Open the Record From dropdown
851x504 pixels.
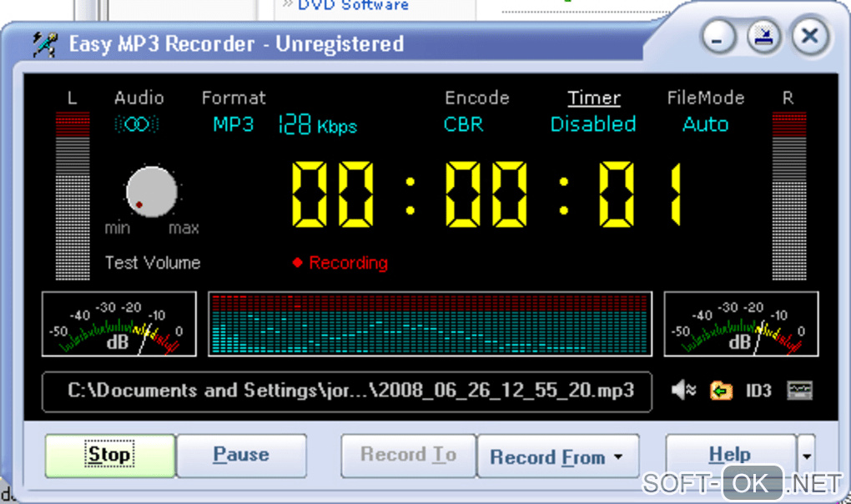[x=557, y=456]
